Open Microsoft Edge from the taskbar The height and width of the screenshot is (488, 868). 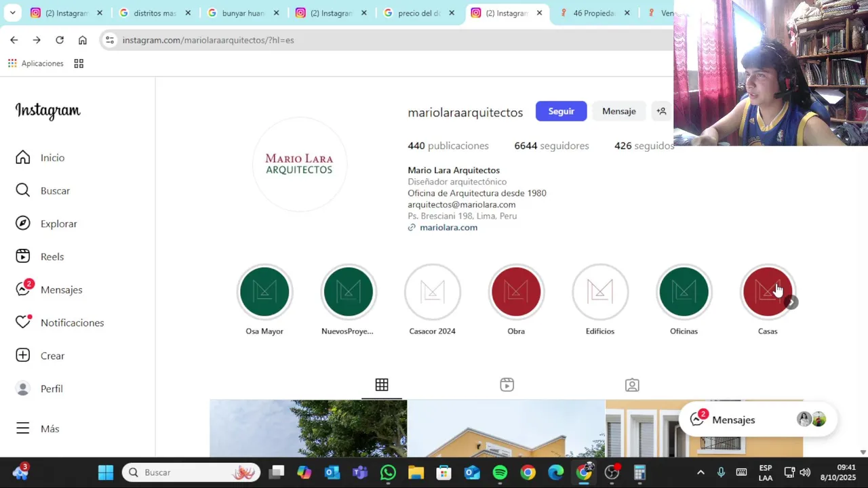pos(555,472)
